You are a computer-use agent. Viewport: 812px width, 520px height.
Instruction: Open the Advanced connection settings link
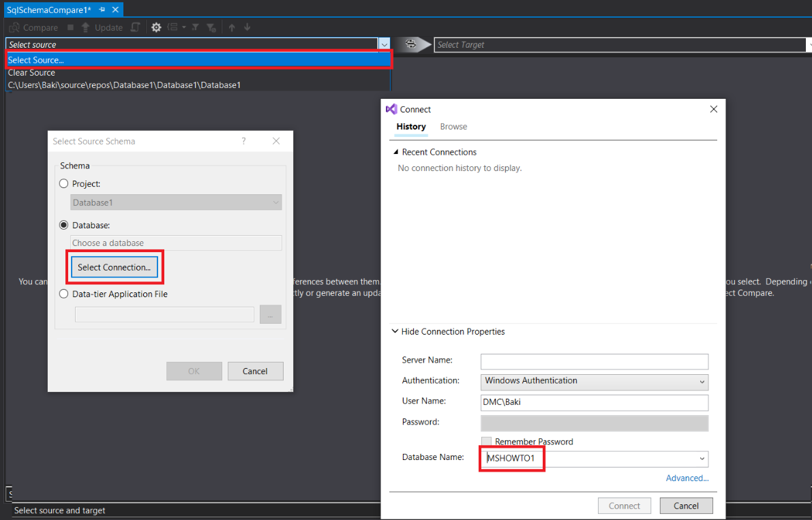687,478
